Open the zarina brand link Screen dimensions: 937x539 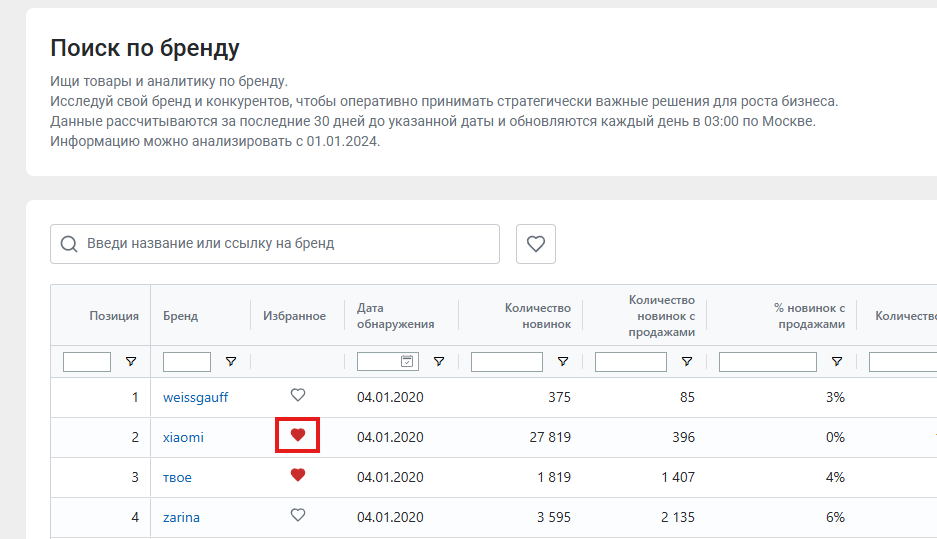click(x=181, y=517)
